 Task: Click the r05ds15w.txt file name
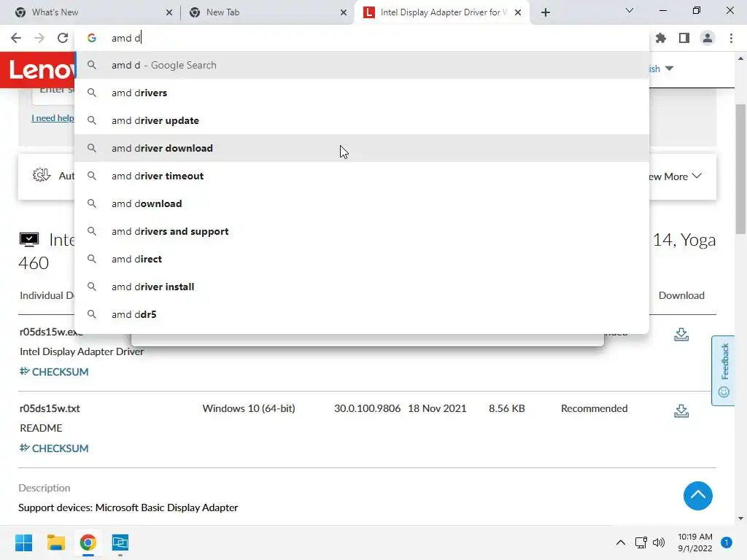click(x=50, y=408)
